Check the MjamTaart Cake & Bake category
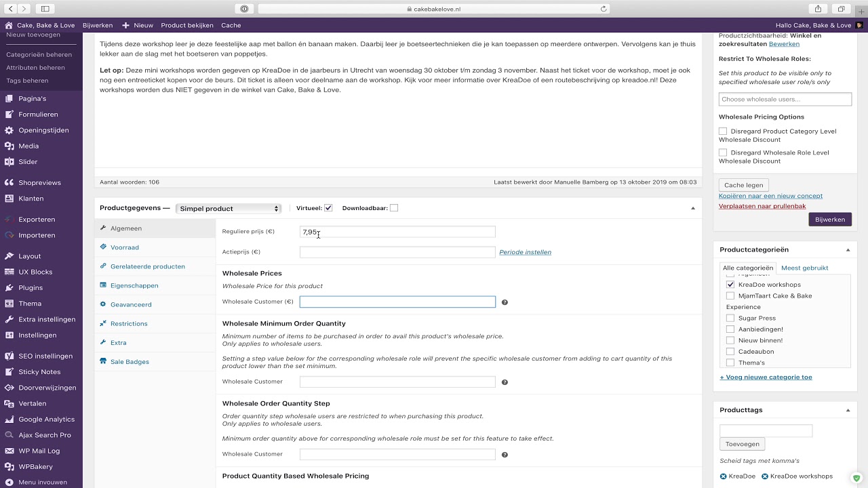This screenshot has width=868, height=488. (730, 296)
